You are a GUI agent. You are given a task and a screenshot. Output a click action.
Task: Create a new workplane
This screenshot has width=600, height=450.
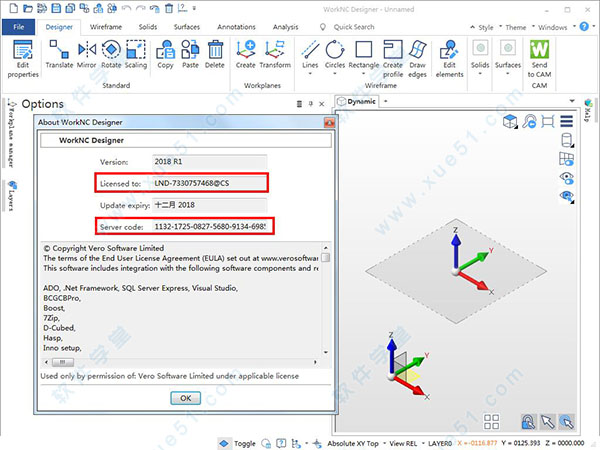(x=246, y=55)
